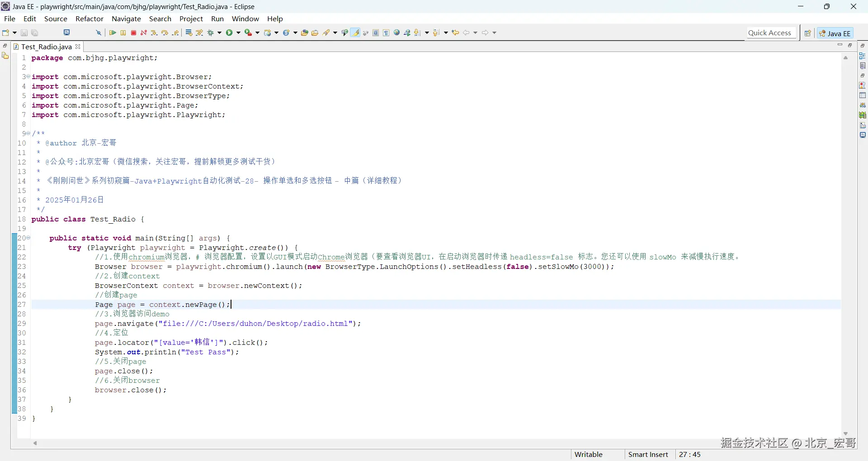Viewport: 868px width, 461px height.
Task: Click the "Writable" status bar entry
Action: [x=588, y=455]
